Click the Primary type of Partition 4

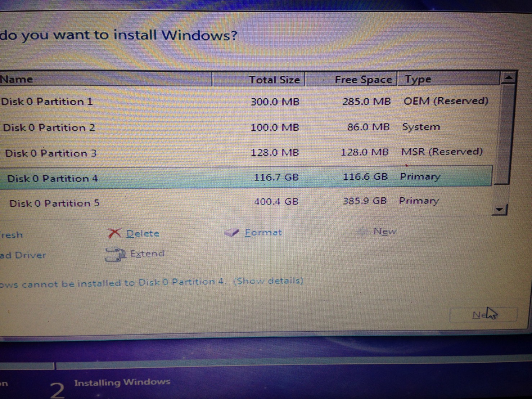[420, 176]
